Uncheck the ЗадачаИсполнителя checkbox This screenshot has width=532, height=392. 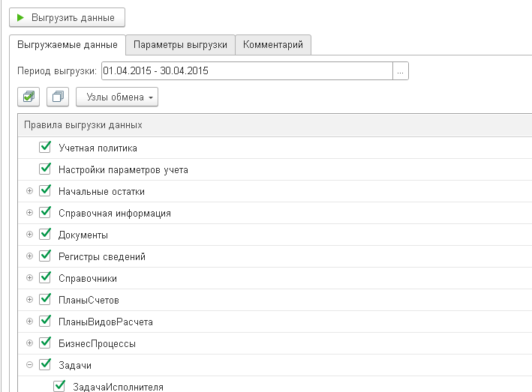59,386
